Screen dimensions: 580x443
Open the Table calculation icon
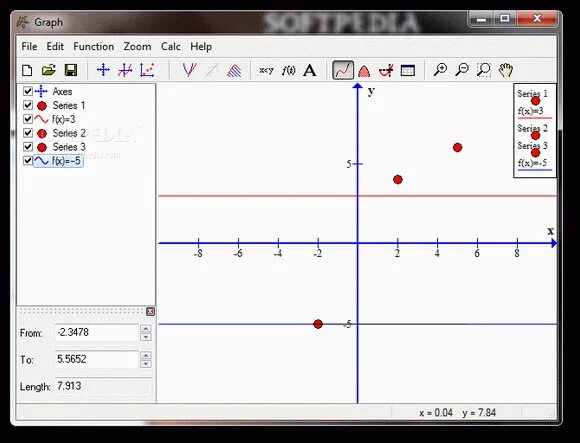408,70
